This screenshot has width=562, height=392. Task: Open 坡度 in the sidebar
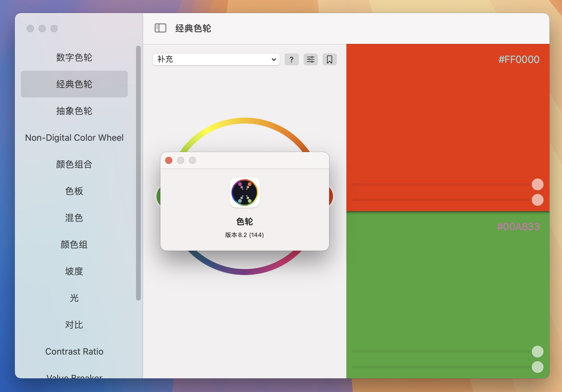pyautogui.click(x=74, y=271)
